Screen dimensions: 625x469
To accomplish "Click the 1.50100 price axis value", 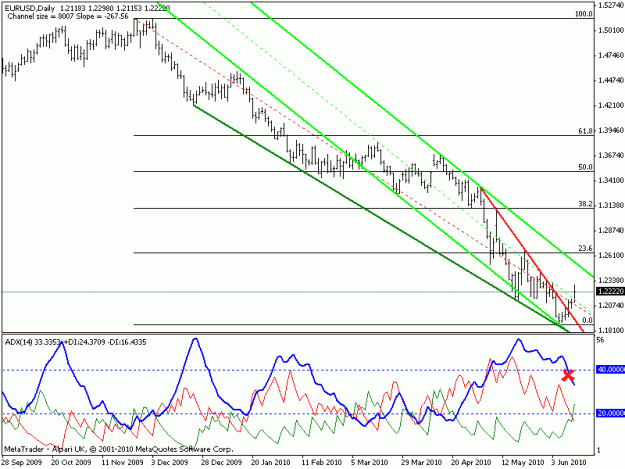I will (x=611, y=30).
